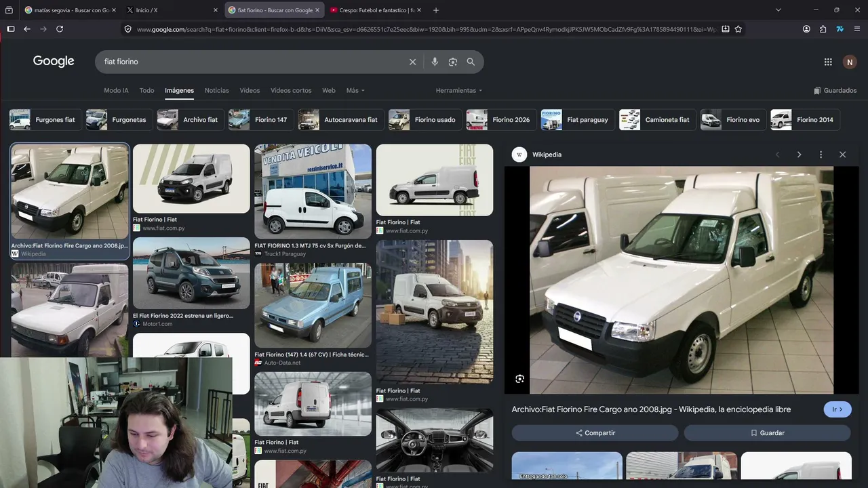Open the 'Guardados' saved items link

[x=835, y=90]
